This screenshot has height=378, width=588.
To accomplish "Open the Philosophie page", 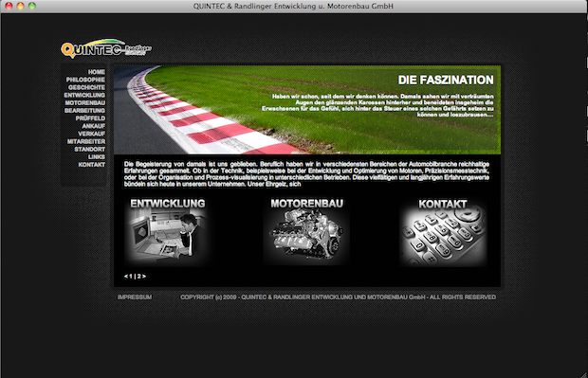I will click(85, 80).
